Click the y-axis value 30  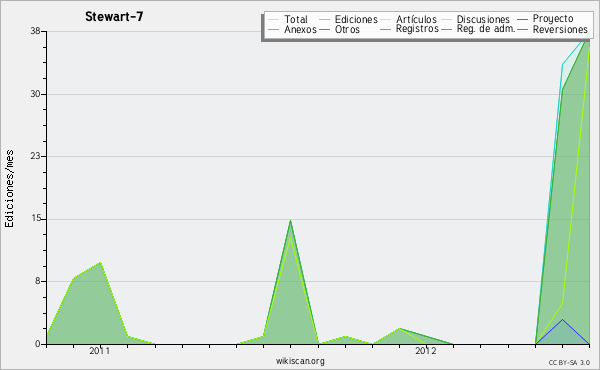point(36,94)
